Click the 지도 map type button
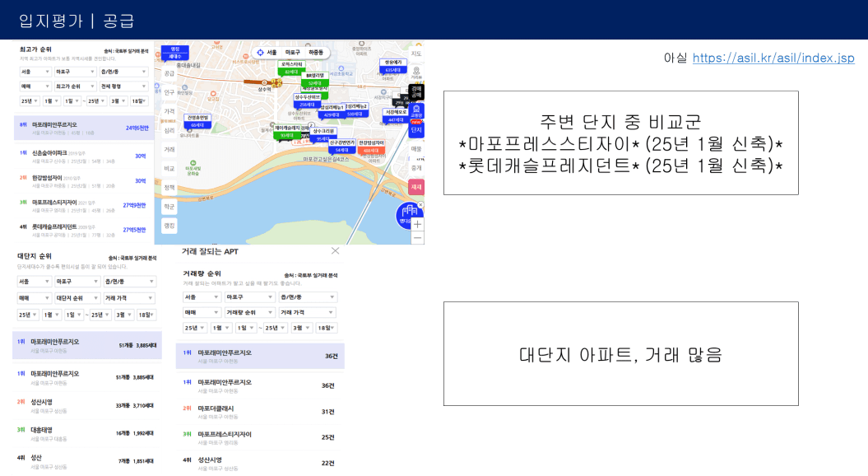 coord(416,54)
